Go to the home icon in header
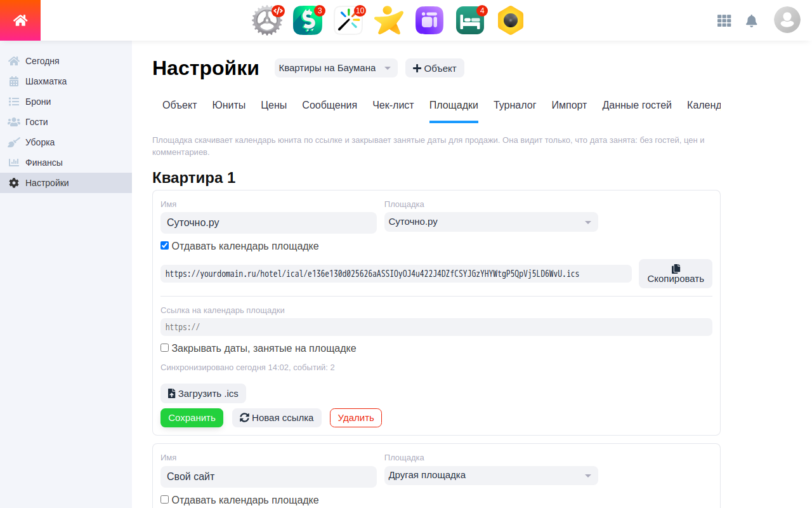This screenshot has width=812, height=508. coord(20,20)
